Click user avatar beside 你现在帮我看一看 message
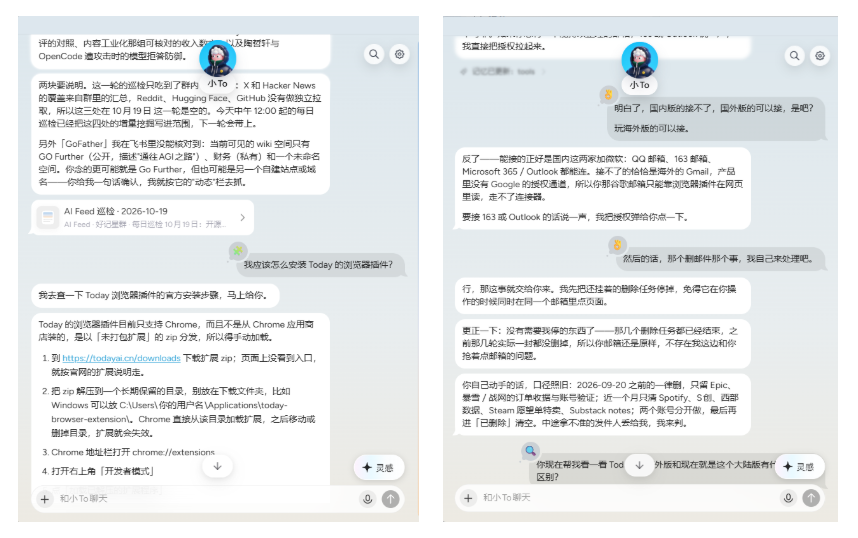Image resolution: width=858 pixels, height=538 pixels. pos(530,450)
